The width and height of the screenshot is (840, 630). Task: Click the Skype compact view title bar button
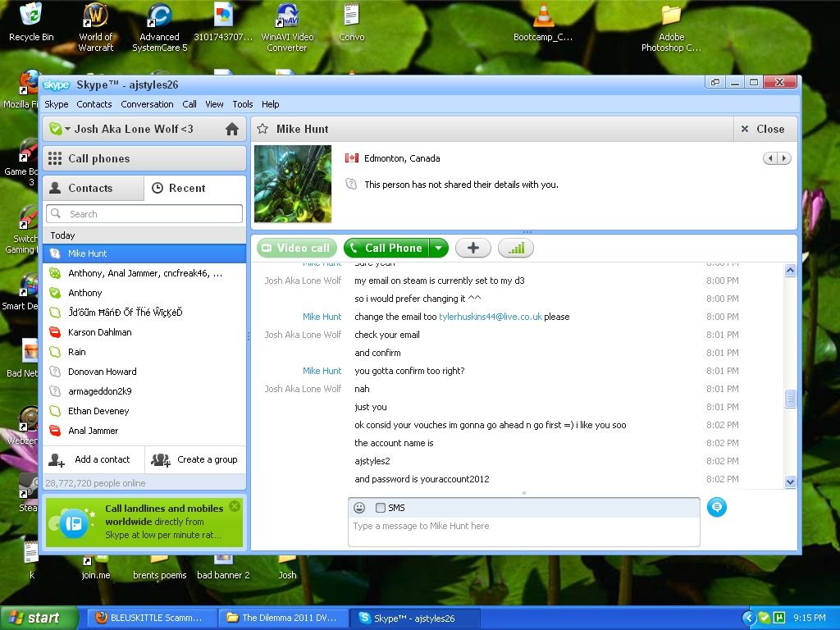click(715, 82)
